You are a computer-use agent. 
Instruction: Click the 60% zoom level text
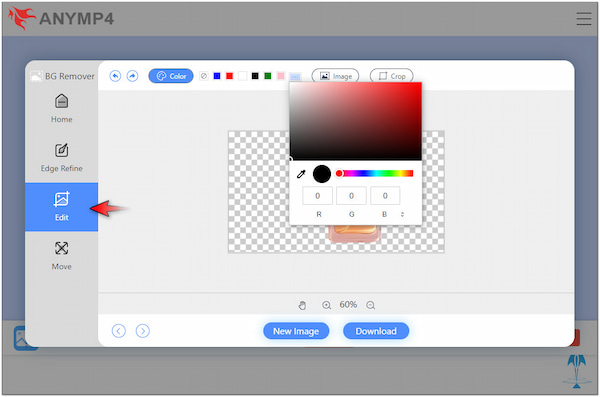click(x=348, y=305)
